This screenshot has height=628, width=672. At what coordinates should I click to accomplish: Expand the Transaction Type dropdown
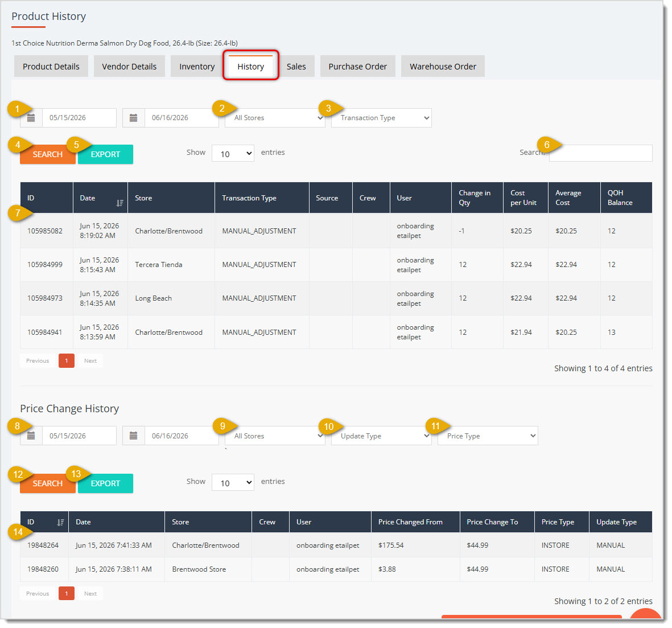381,118
